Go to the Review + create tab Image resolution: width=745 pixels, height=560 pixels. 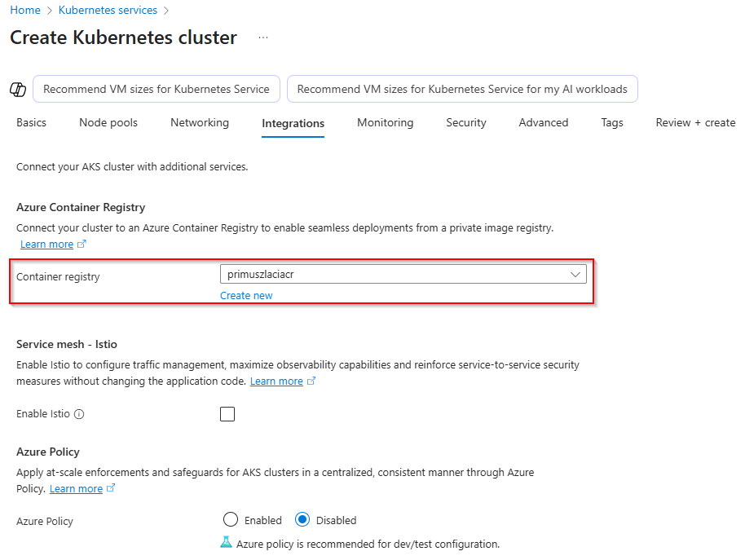pos(695,123)
